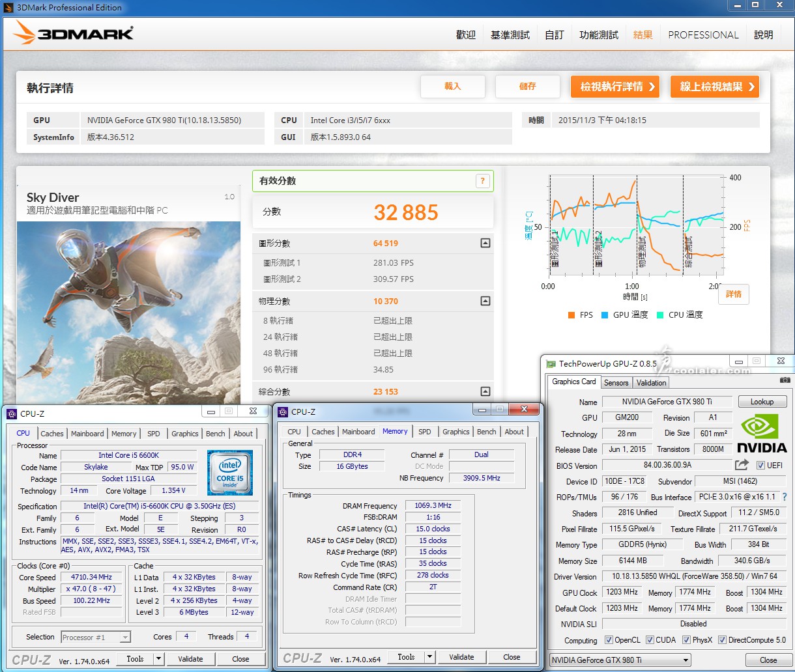
Task: Click the DRAM Frequency value 1069.3 MHz
Action: 433,505
